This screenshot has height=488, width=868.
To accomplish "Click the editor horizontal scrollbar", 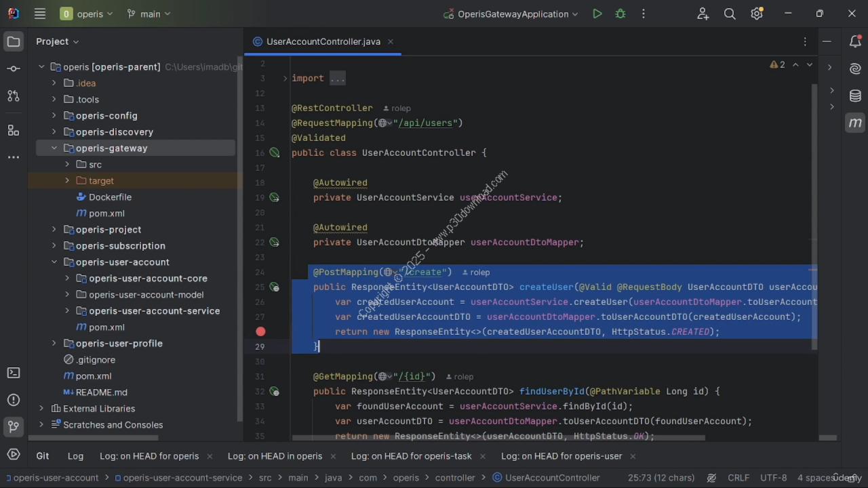I will pyautogui.click(x=498, y=438).
